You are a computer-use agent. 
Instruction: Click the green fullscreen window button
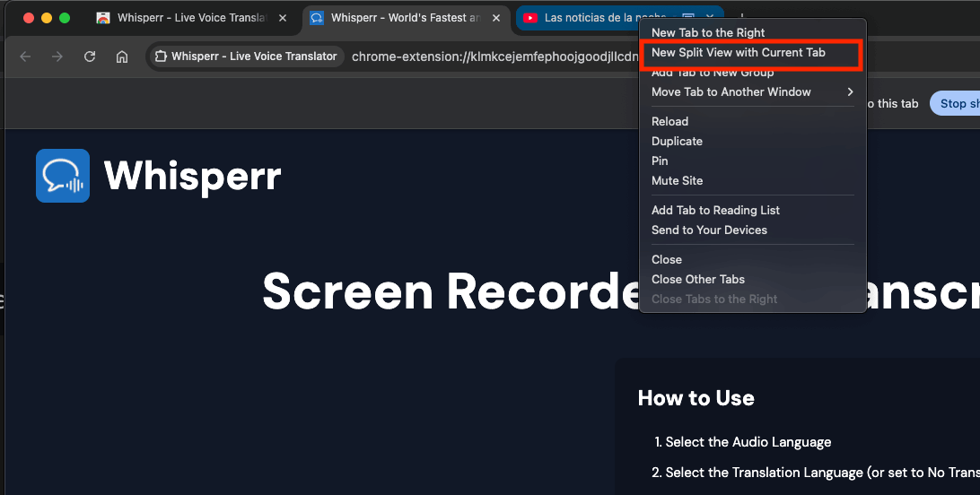pos(65,18)
